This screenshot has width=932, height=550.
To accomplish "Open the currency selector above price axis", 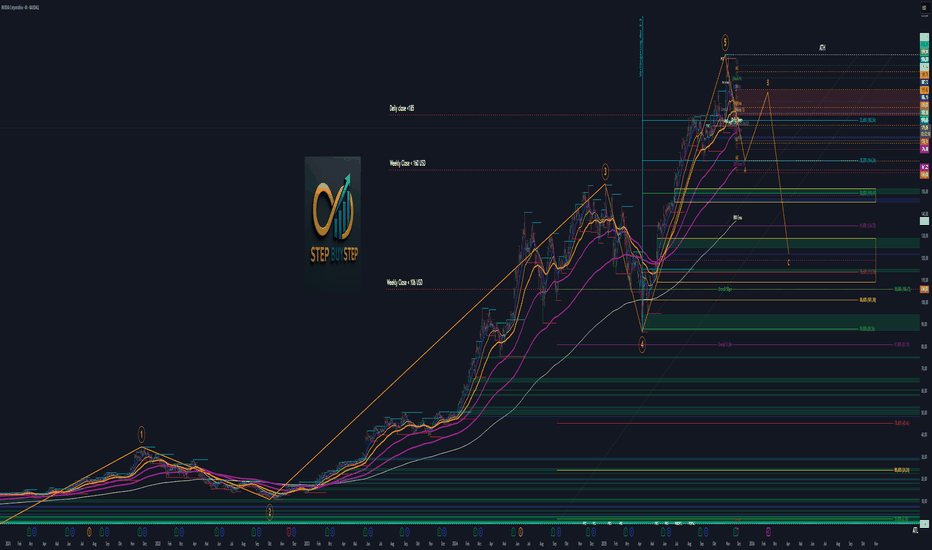I will (x=924, y=8).
